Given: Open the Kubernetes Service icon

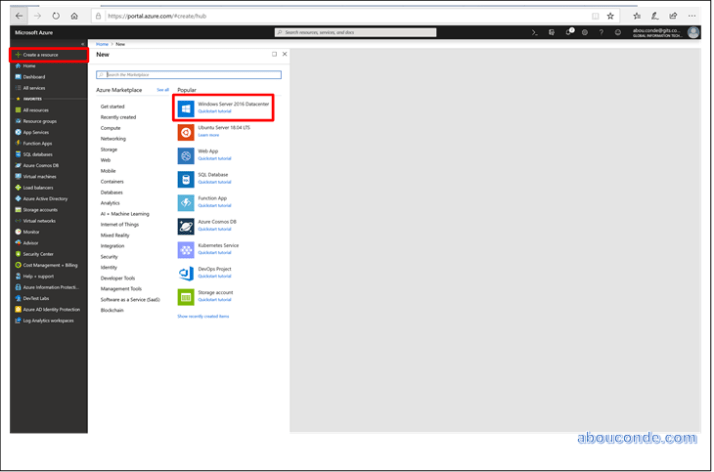Looking at the screenshot, I should pos(185,249).
